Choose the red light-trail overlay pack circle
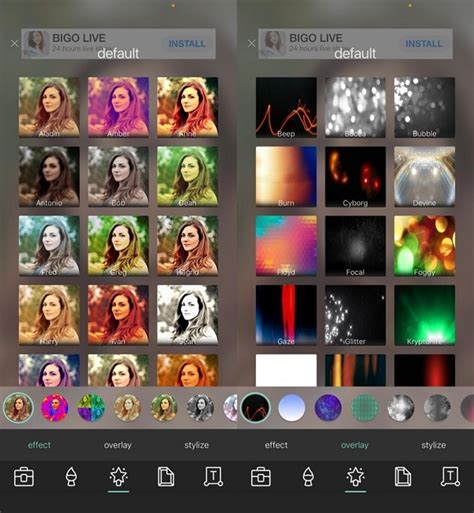Viewport: 474px width, 513px height. pyautogui.click(x=255, y=407)
